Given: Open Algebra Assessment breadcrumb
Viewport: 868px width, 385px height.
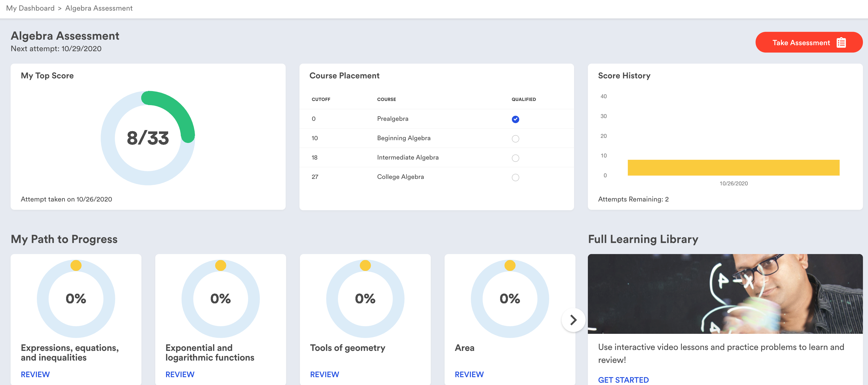Looking at the screenshot, I should tap(99, 8).
